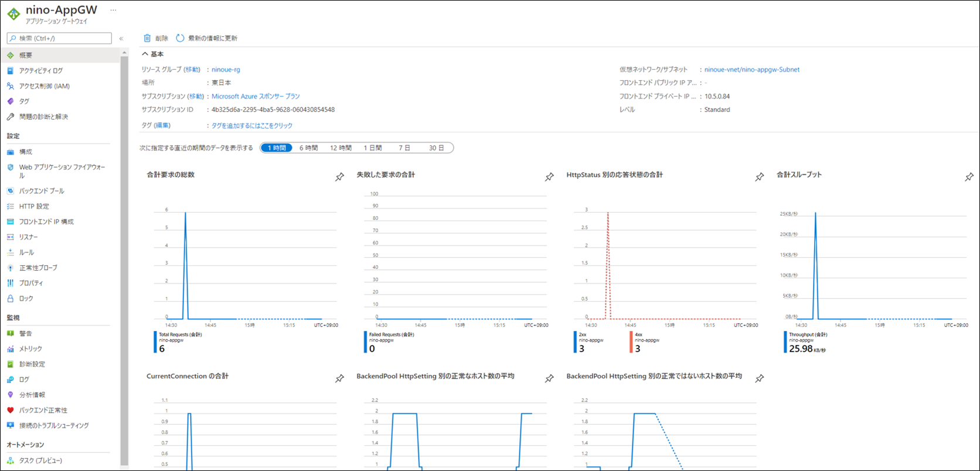Open タスク (プレビュー) under オートメーション
The height and width of the screenshot is (471, 980).
40,460
